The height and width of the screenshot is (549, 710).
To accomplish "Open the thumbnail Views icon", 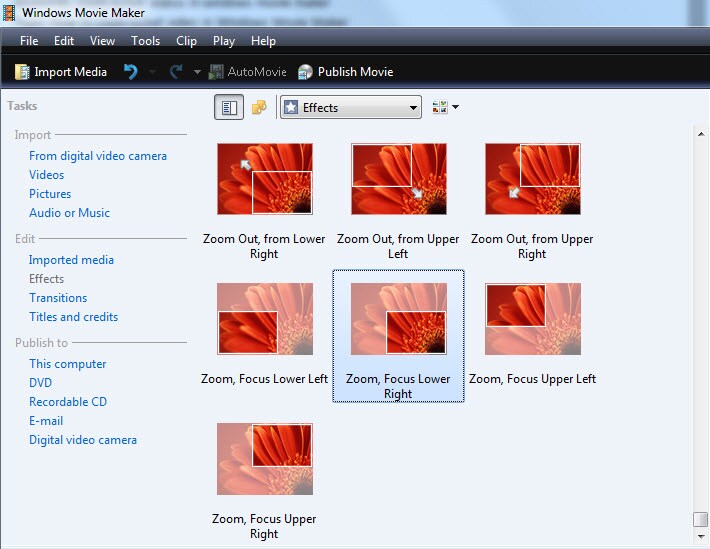I will 439,107.
